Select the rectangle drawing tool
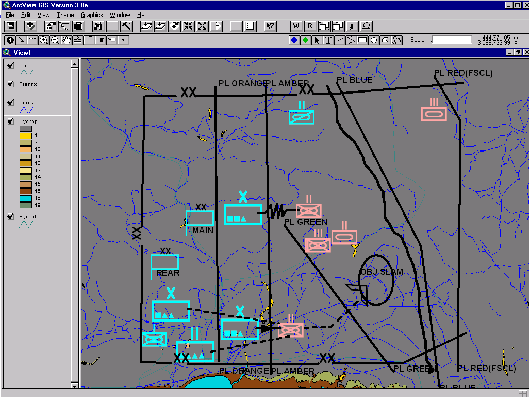Image resolution: width=529 pixels, height=398 pixels. pos(362,40)
